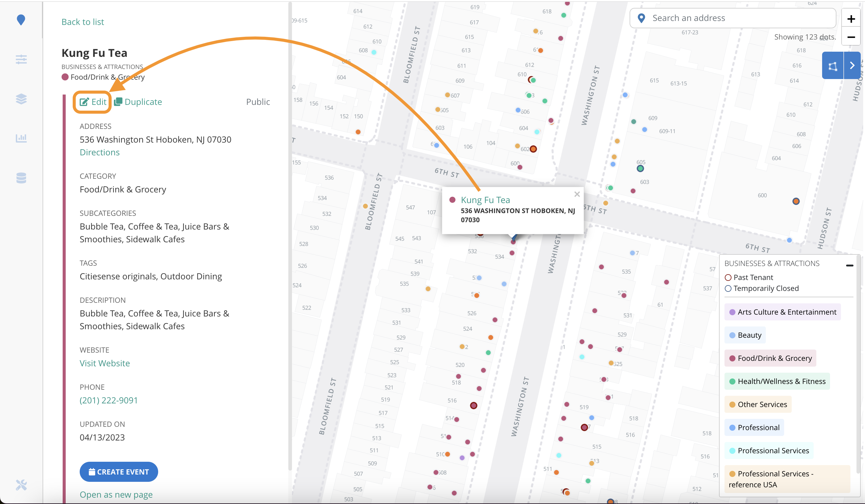This screenshot has height=504, width=865.
Task: Click the outlined orange dot near 600 Hudson
Action: click(796, 202)
